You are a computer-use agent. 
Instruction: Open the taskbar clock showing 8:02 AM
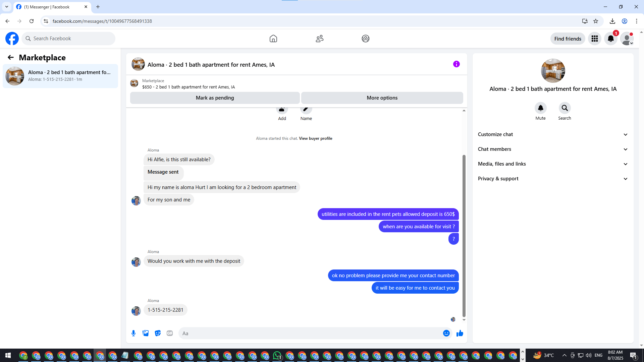click(x=615, y=355)
